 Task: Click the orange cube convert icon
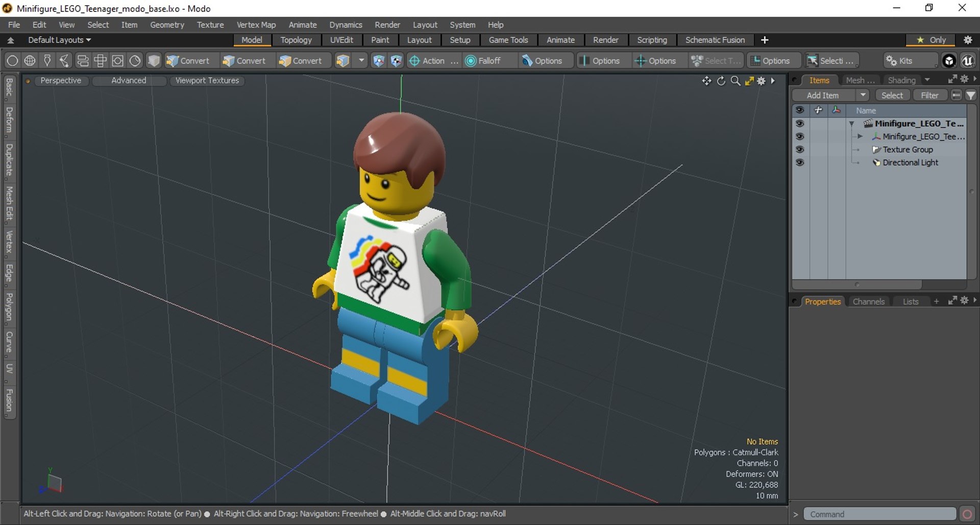coord(342,61)
